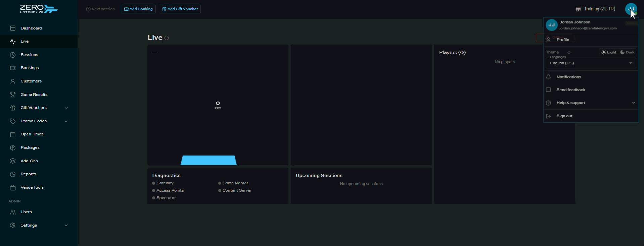Click the Customers person icon

pos(13,81)
